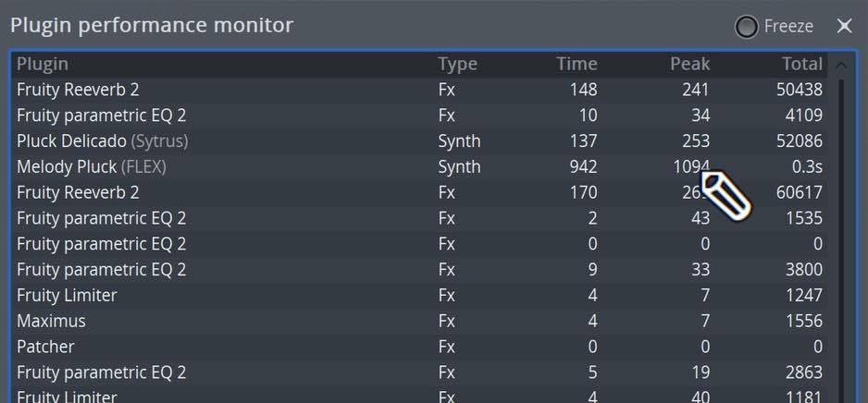Sort list by Total column header
The image size is (868, 403).
pos(802,64)
